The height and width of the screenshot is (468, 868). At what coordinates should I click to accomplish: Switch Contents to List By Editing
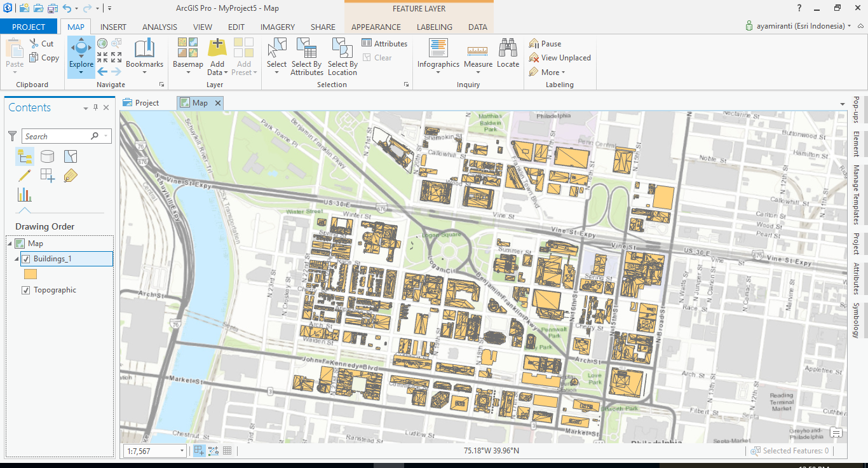tap(25, 175)
